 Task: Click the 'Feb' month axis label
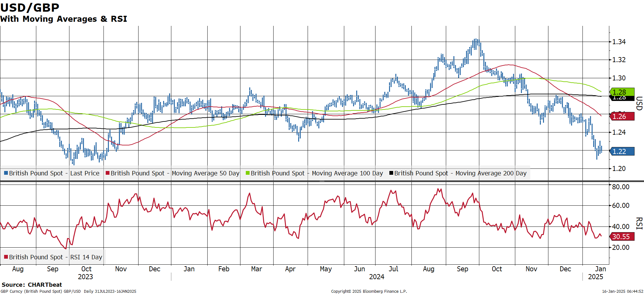(x=224, y=269)
